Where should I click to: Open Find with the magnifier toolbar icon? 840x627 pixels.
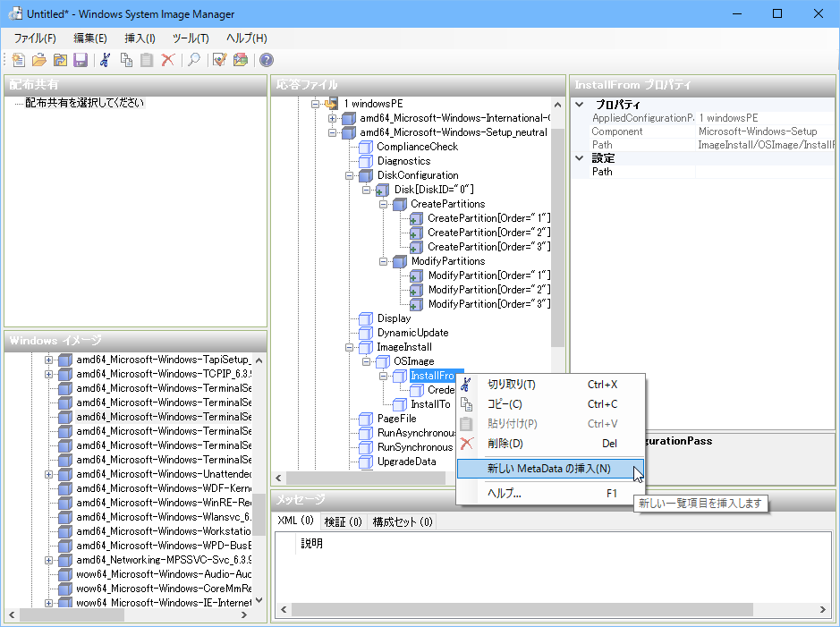[193, 60]
